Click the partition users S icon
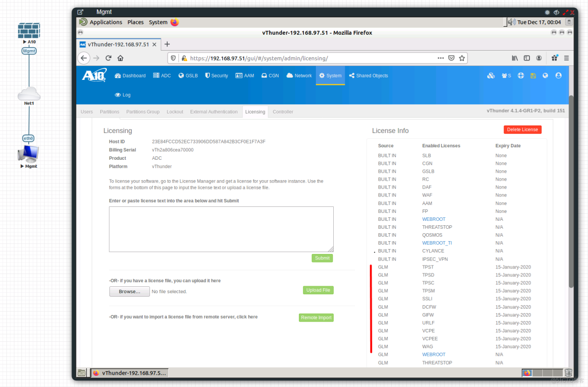This screenshot has width=588, height=387. pos(506,76)
